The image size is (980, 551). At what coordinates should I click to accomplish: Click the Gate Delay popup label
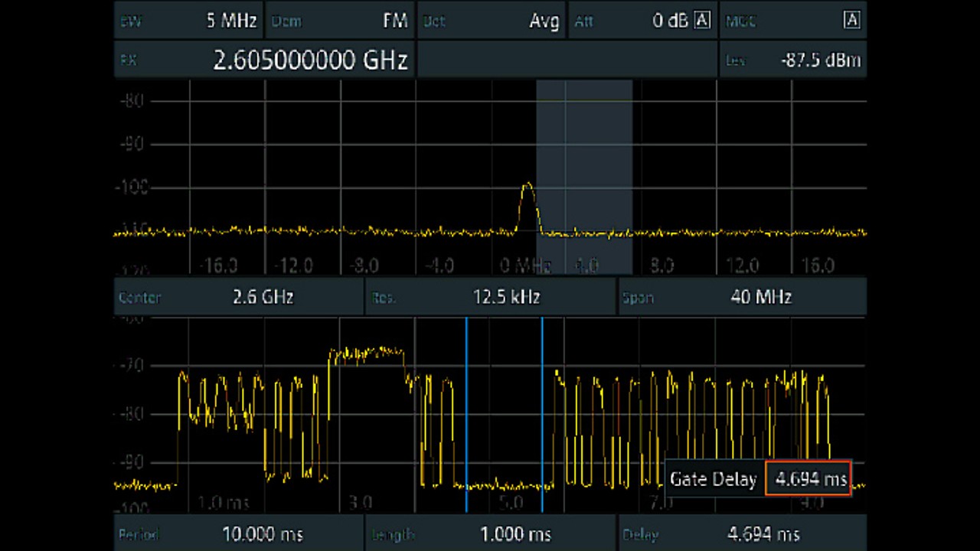[713, 479]
